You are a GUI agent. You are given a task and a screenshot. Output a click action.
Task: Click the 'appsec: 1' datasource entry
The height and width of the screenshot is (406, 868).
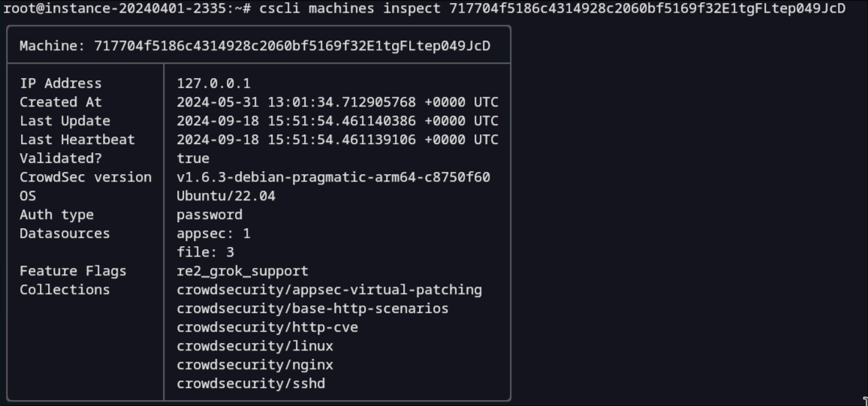(x=213, y=233)
